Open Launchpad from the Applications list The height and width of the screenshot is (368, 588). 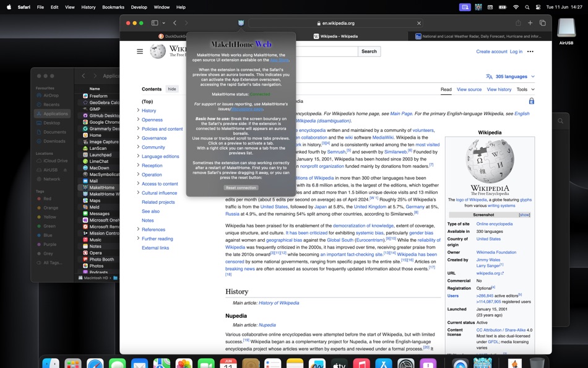pyautogui.click(x=101, y=154)
